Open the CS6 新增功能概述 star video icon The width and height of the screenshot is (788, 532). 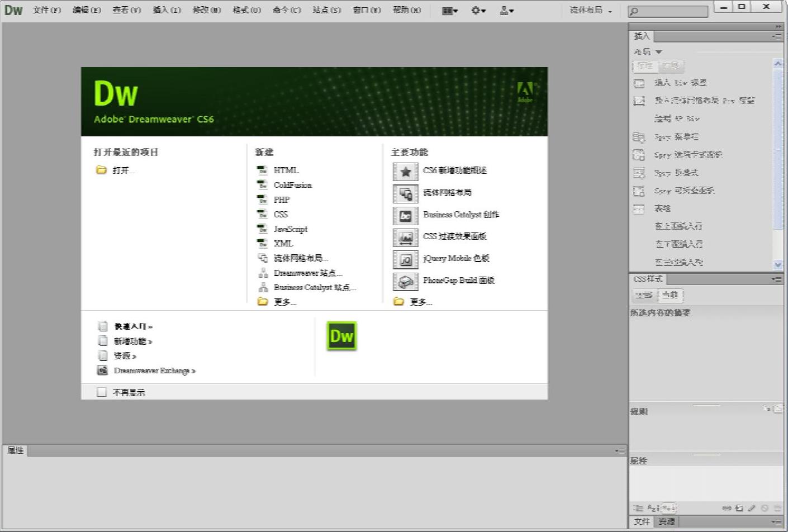tap(405, 172)
